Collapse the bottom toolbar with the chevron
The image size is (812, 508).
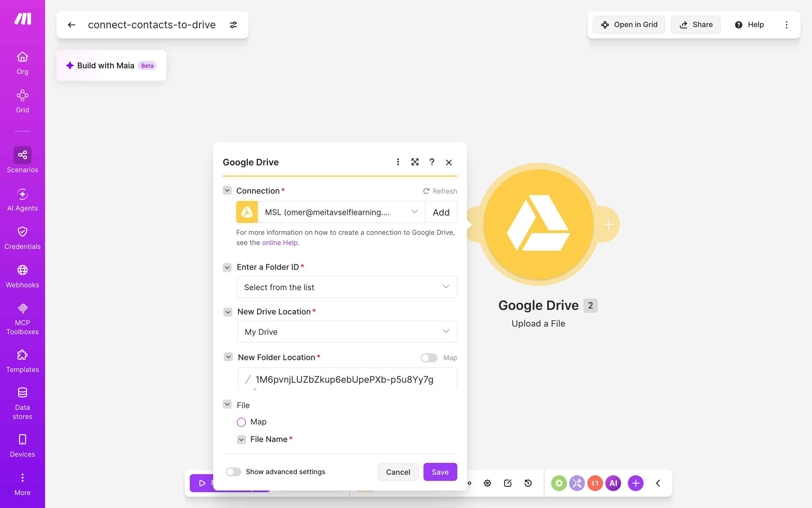658,483
